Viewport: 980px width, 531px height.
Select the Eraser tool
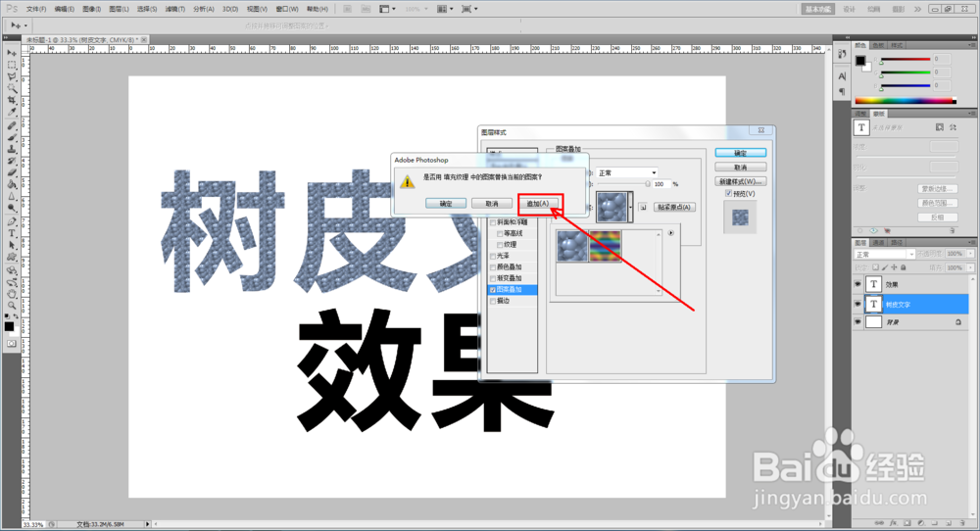click(x=11, y=173)
